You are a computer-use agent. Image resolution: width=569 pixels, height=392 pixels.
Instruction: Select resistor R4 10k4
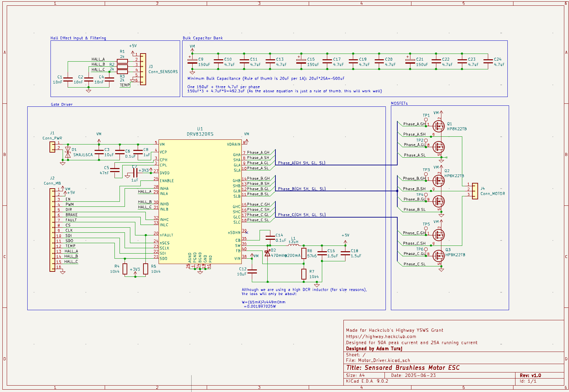[x=125, y=269]
